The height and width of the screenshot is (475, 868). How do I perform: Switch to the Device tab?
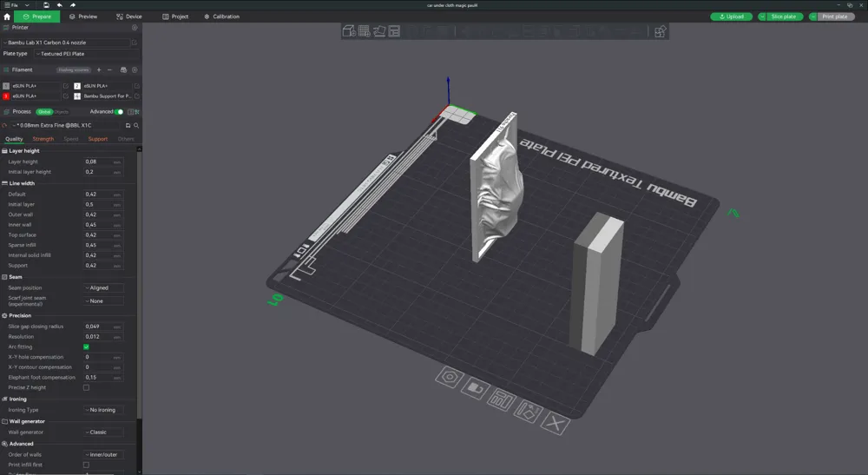[129, 16]
